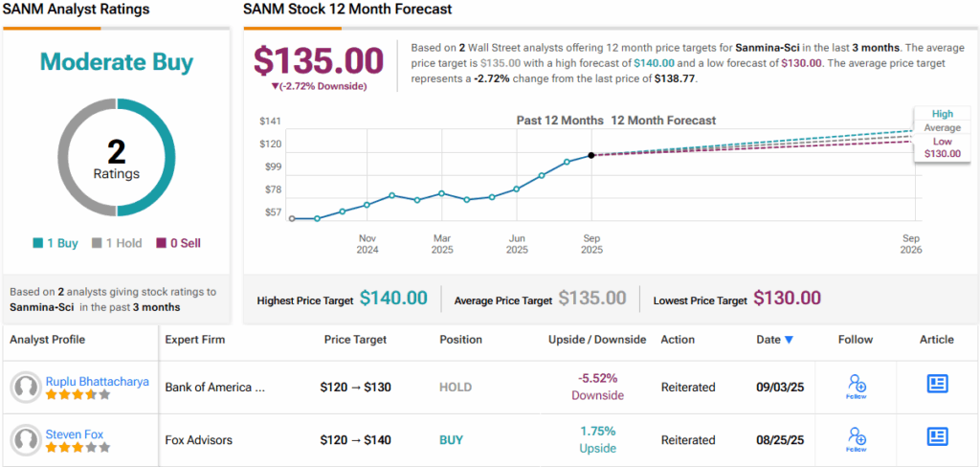Image resolution: width=980 pixels, height=467 pixels.
Task: Click the Hold legend color swatch
Action: (96, 243)
